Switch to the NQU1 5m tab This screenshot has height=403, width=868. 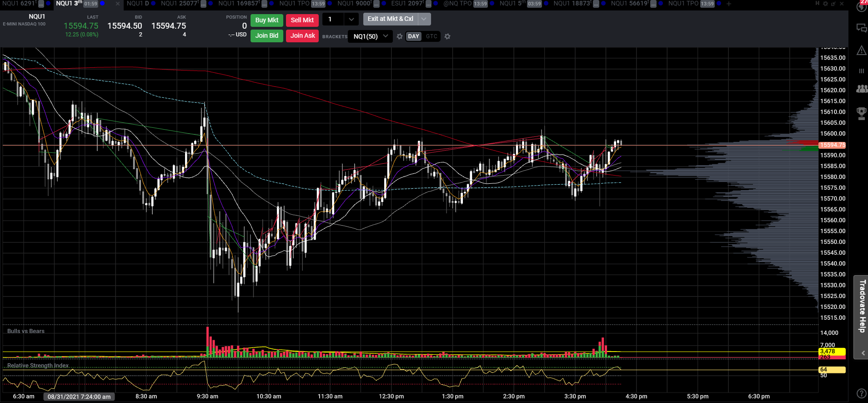(513, 4)
